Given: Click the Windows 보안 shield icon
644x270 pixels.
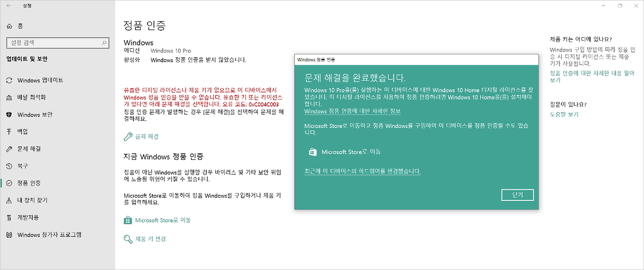Looking at the screenshot, I should 9,115.
